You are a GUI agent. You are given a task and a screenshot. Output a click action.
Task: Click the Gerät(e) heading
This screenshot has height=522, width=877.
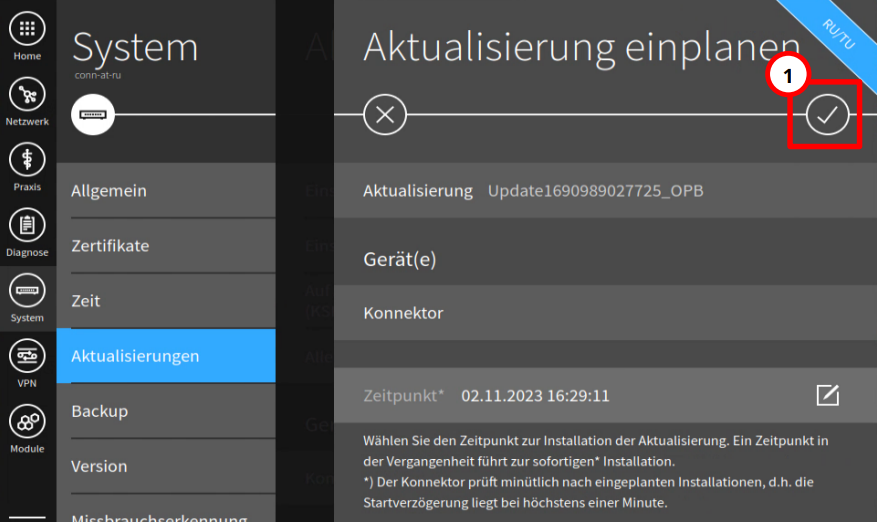pyautogui.click(x=399, y=260)
